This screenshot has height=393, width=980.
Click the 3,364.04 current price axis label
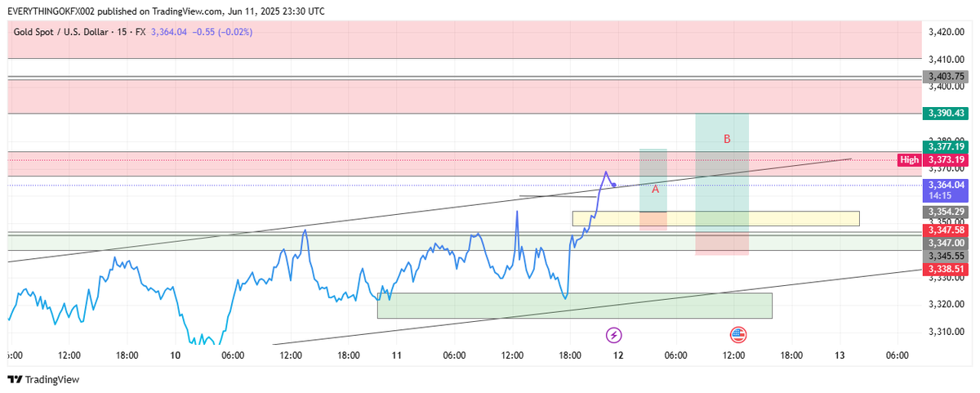coord(945,185)
